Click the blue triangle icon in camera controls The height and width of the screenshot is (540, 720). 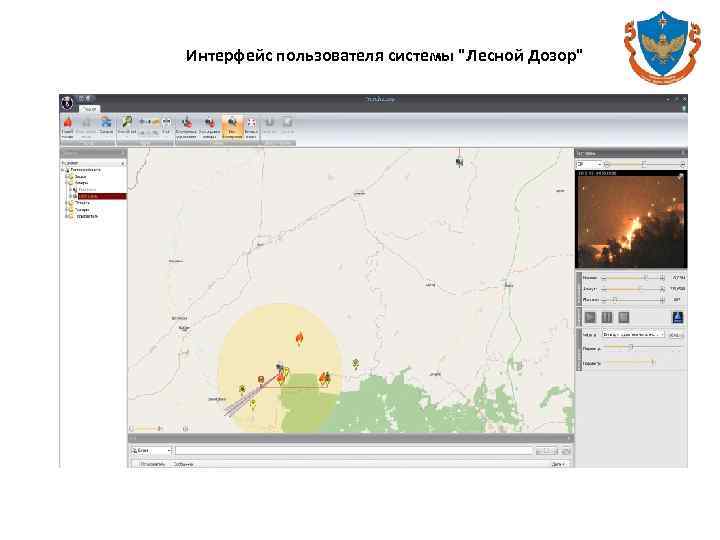tap(678, 317)
